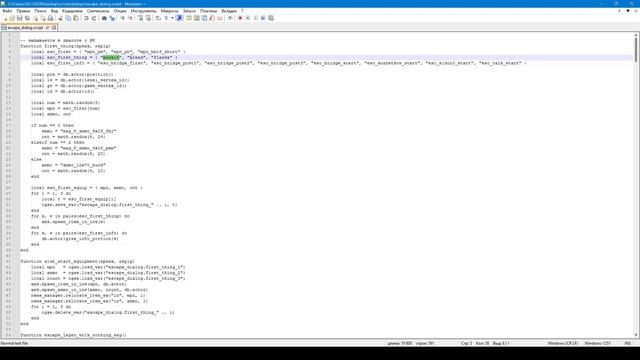Click the Open file toolbar icon
Image resolution: width=640 pixels, height=360 pixels.
click(12, 18)
